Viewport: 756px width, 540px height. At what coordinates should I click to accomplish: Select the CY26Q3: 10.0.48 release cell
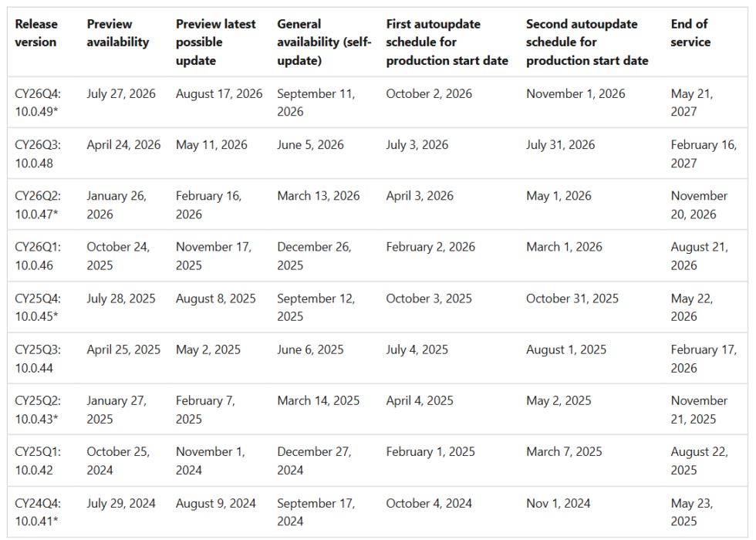[37, 154]
